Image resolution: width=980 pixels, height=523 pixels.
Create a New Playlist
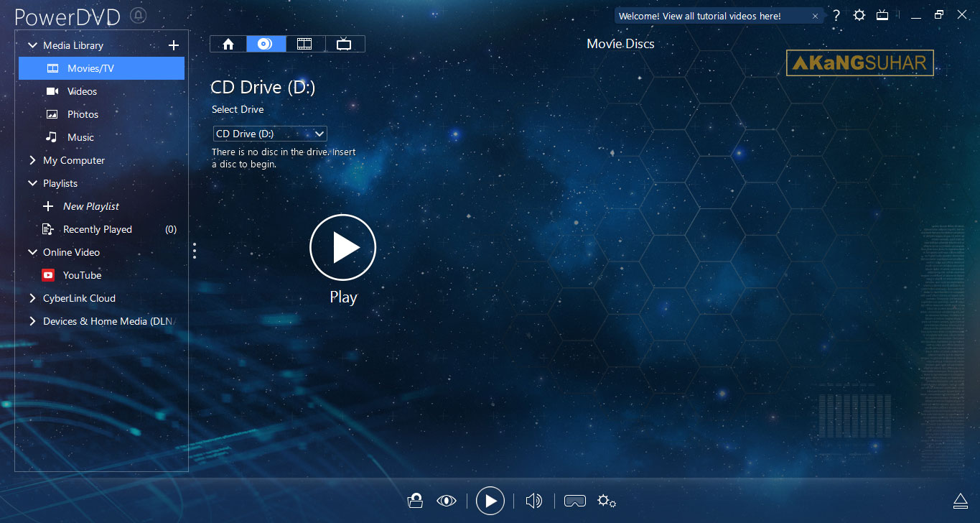(101, 206)
